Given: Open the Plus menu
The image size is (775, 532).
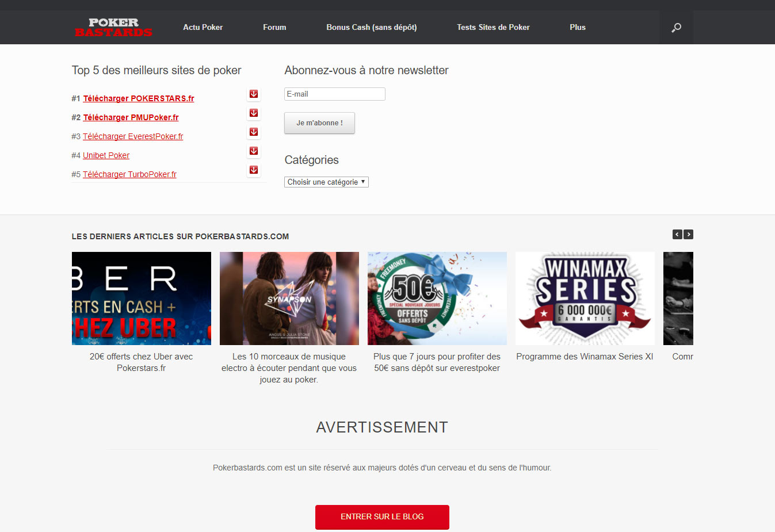Looking at the screenshot, I should (578, 27).
